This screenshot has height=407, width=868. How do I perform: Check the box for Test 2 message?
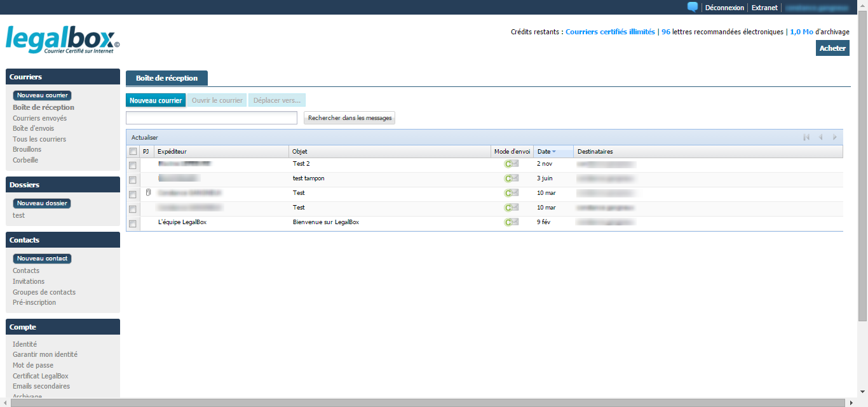133,165
